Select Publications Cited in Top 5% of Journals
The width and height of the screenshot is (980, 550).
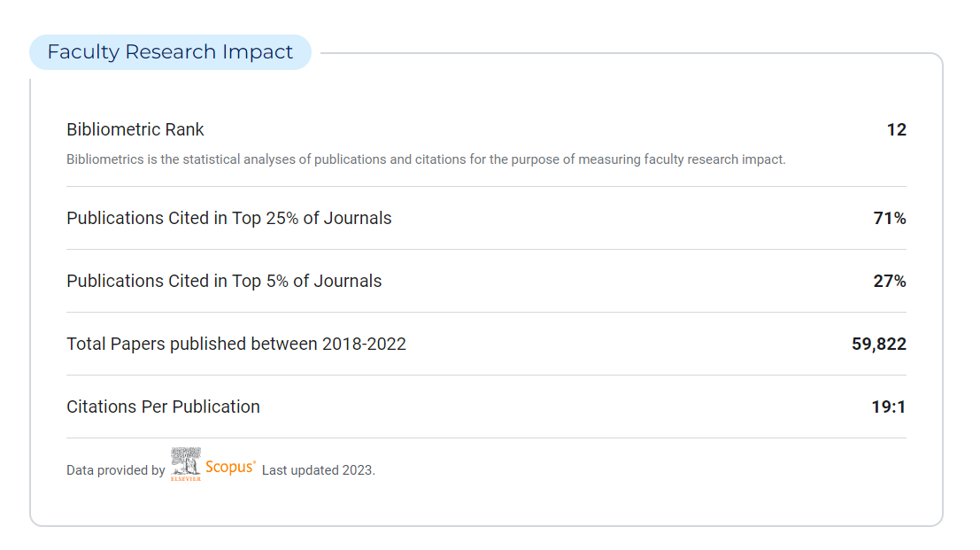(x=224, y=282)
